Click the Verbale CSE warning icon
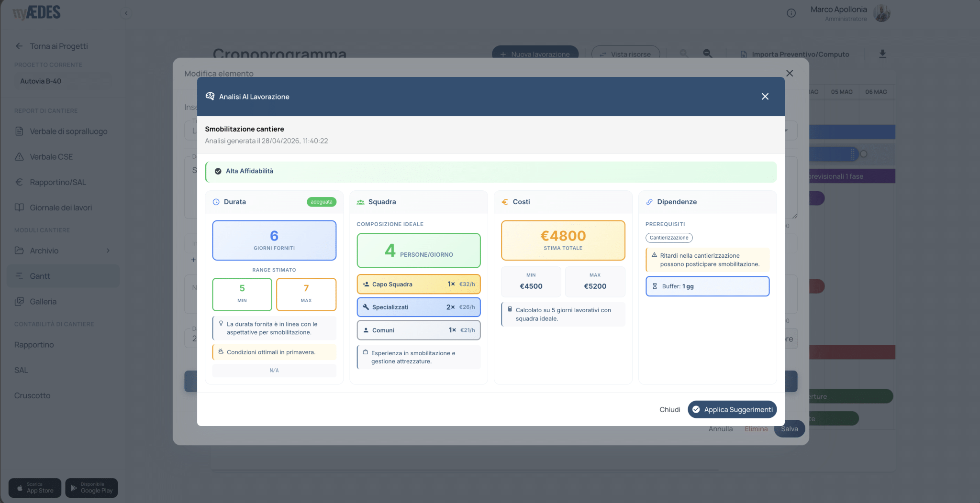Screen dimensions: 980x503 [19, 157]
